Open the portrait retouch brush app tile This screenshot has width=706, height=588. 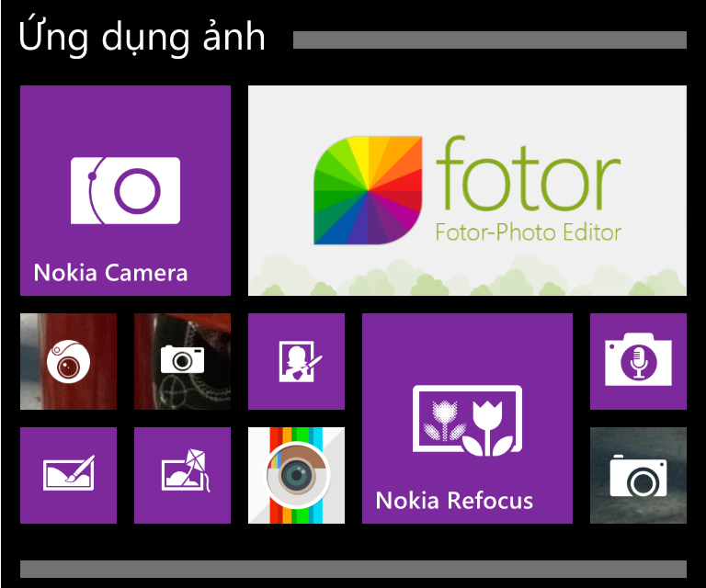click(296, 361)
